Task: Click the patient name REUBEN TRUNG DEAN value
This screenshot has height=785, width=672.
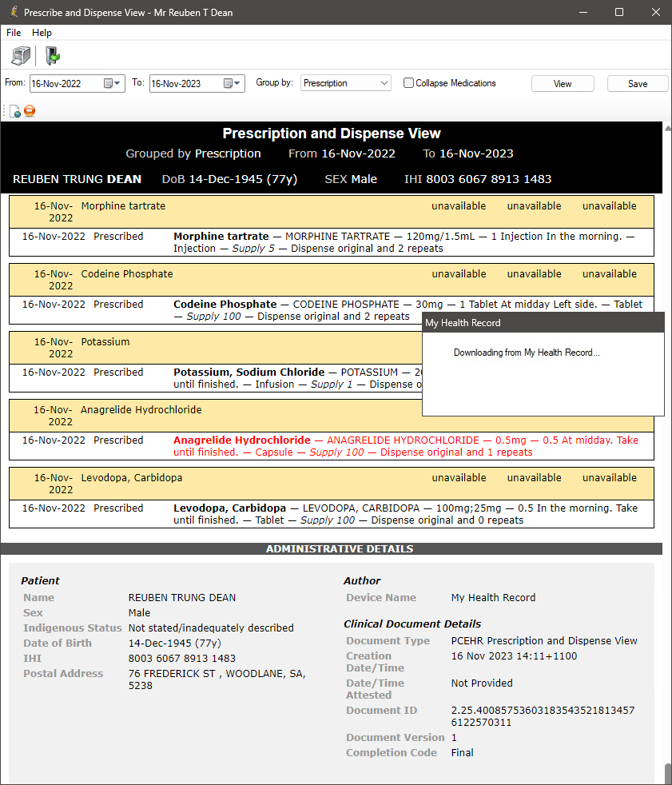Action: coord(181,598)
